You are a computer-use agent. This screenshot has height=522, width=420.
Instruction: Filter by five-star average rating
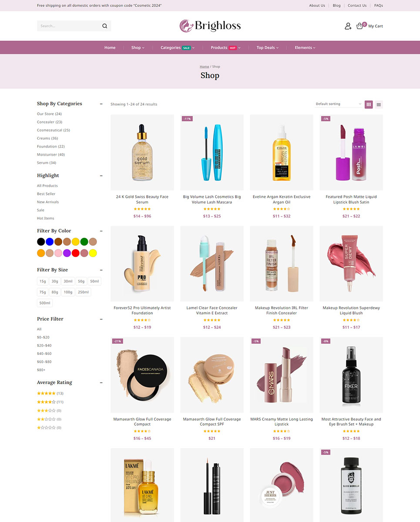[46, 393]
